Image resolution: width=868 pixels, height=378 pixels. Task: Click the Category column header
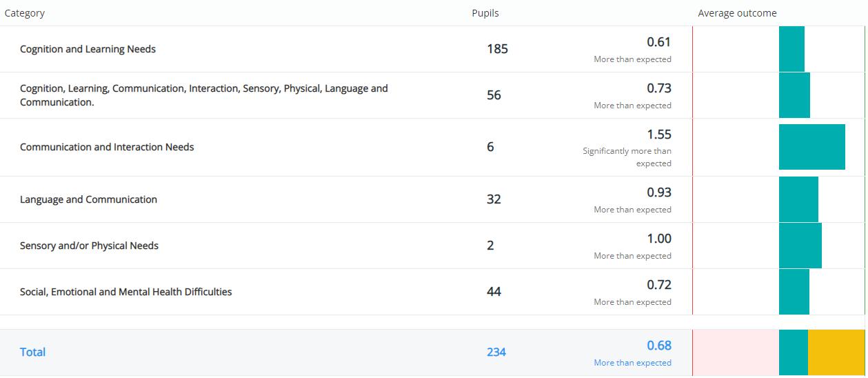[24, 13]
